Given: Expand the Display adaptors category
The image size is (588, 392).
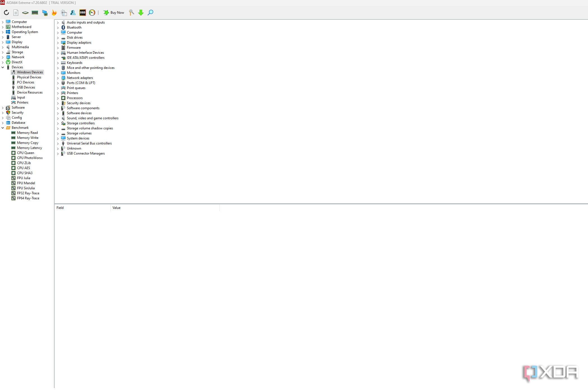Looking at the screenshot, I should (58, 43).
